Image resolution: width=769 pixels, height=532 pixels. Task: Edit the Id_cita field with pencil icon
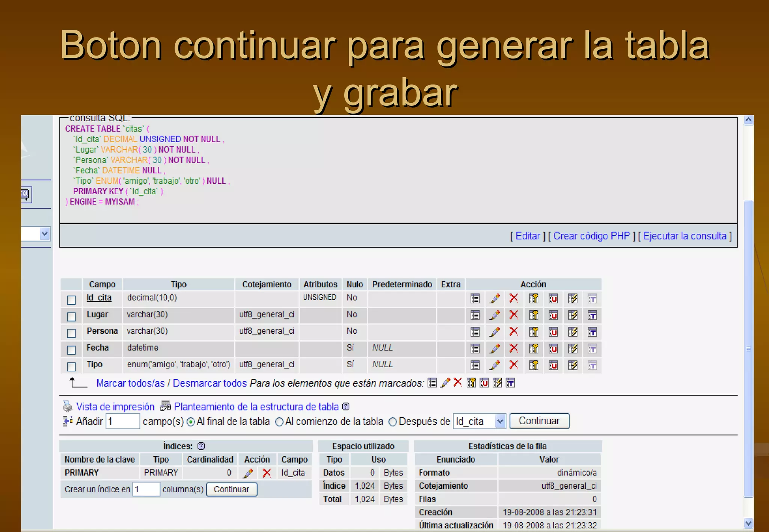pyautogui.click(x=495, y=299)
